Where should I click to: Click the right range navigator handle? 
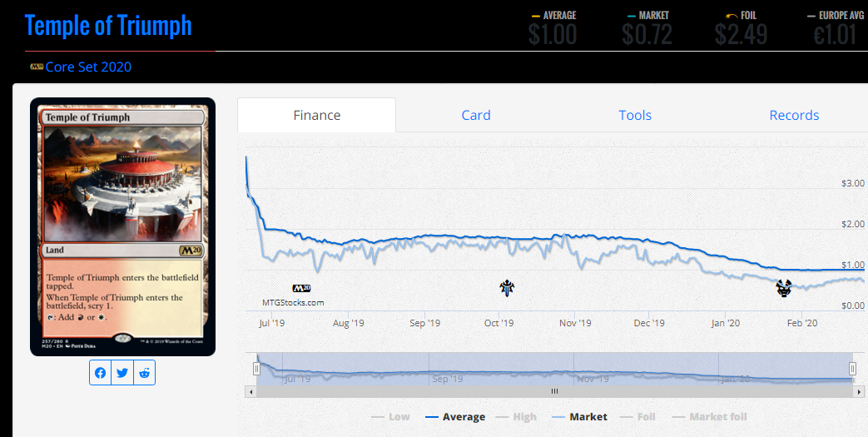(x=852, y=368)
